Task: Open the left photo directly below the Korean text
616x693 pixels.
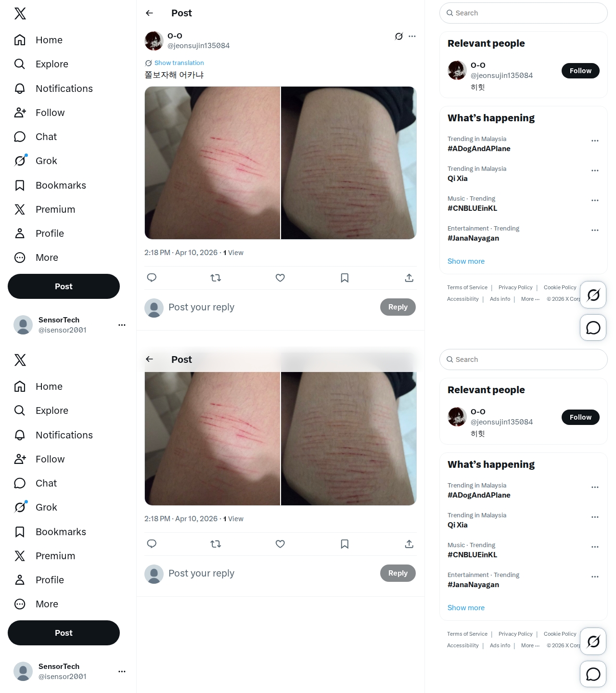Action: 212,163
